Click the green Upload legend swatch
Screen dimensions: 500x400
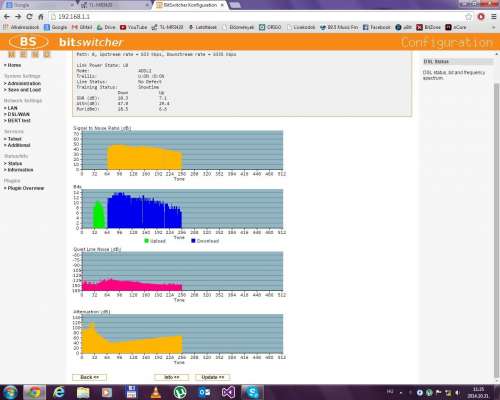[146, 241]
